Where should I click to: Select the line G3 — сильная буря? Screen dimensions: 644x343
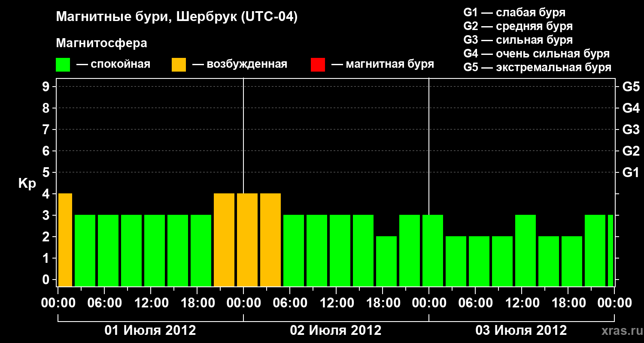click(518, 40)
